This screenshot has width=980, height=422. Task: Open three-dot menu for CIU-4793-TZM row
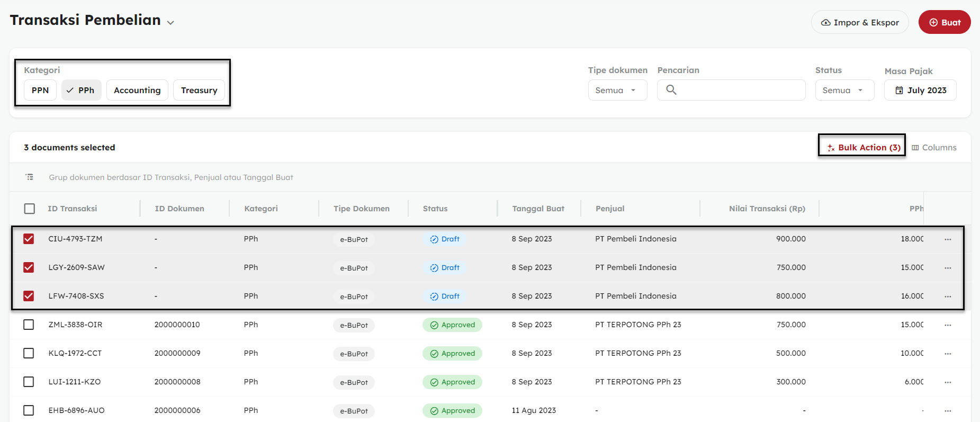(947, 239)
